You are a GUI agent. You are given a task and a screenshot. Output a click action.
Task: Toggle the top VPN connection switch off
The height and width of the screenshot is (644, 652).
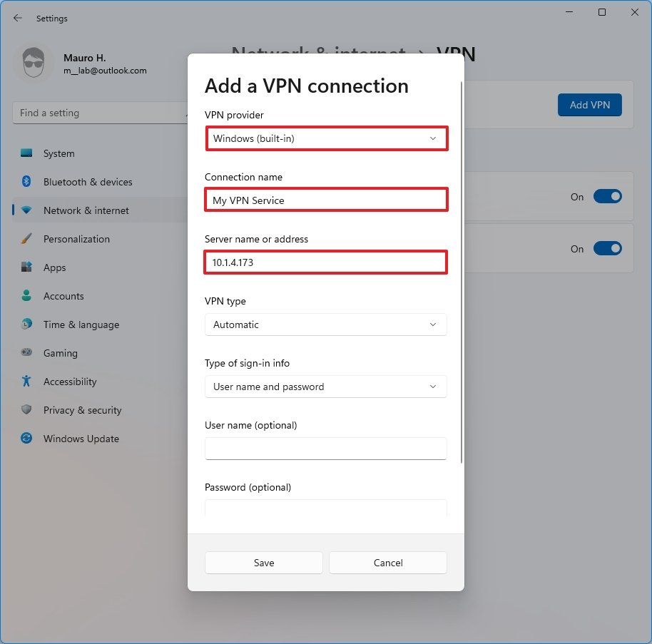coord(608,196)
